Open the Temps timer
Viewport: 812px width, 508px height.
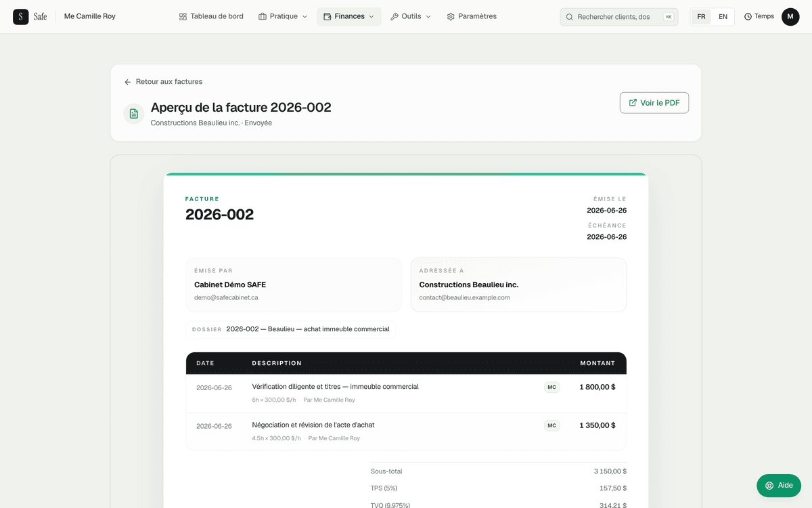tap(759, 16)
